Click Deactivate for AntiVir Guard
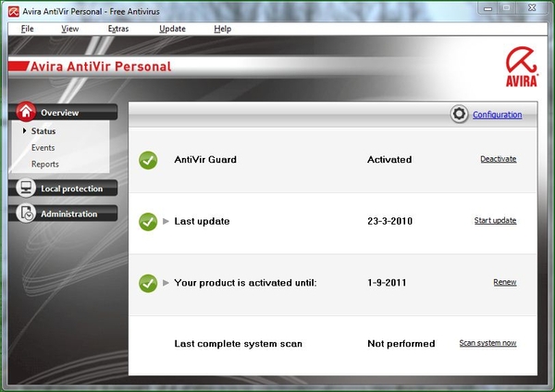 point(498,159)
